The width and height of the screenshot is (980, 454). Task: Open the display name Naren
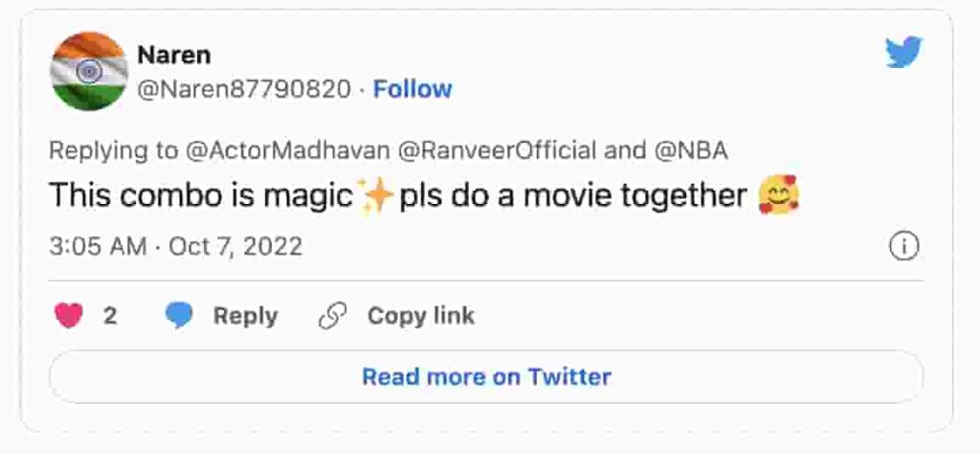pos(174,56)
